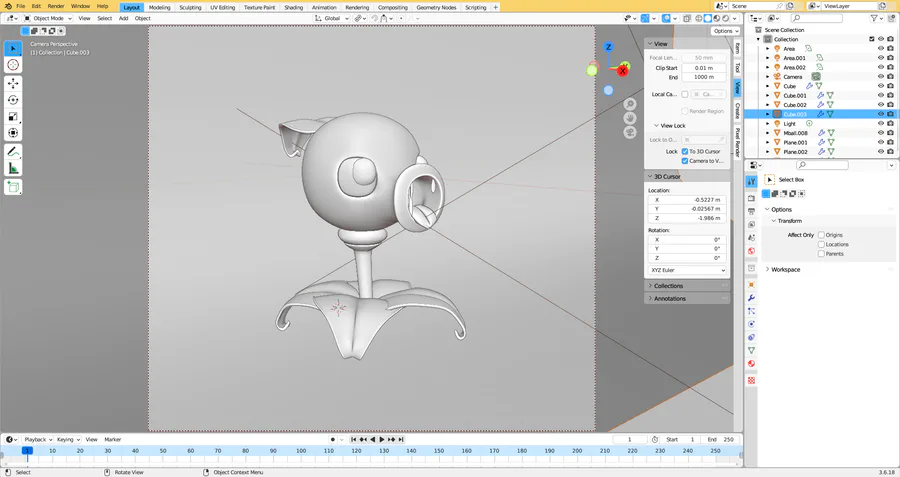
Task: Switch to the Modeling workspace tab
Action: pyautogui.click(x=160, y=7)
